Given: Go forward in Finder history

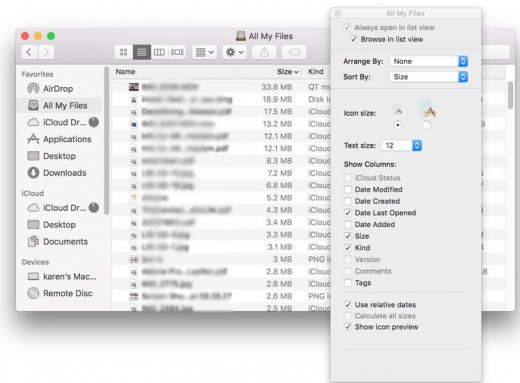Looking at the screenshot, I should 46,52.
